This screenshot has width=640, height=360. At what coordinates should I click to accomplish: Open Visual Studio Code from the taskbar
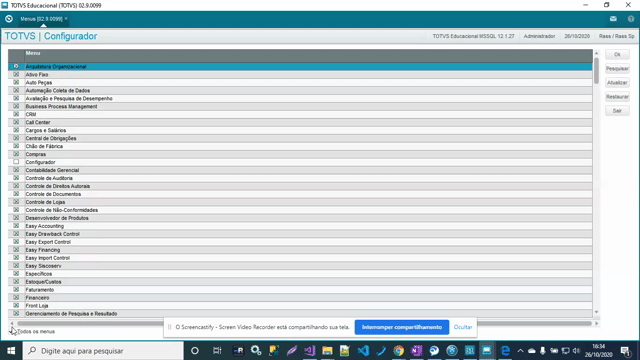click(363, 351)
